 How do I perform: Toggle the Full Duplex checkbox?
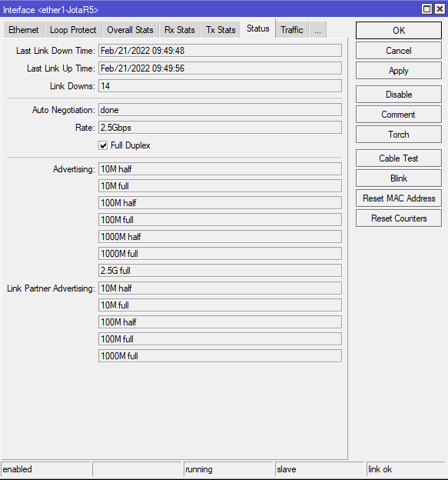tap(103, 145)
